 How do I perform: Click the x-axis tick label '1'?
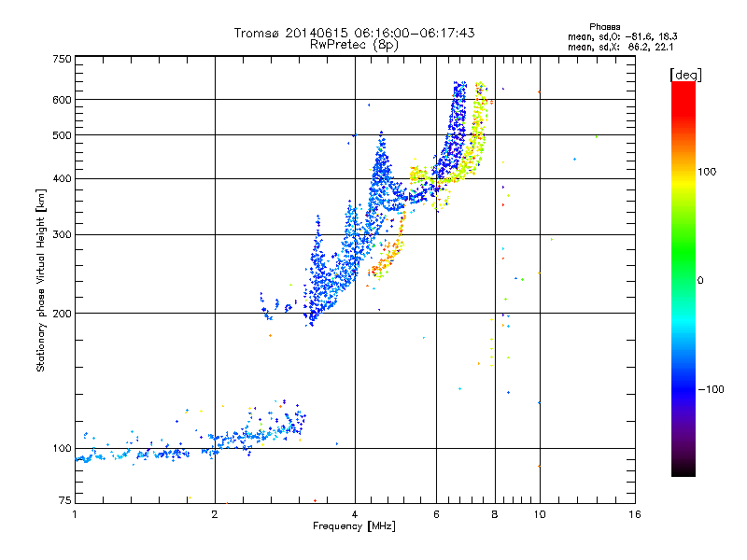[x=75, y=514]
